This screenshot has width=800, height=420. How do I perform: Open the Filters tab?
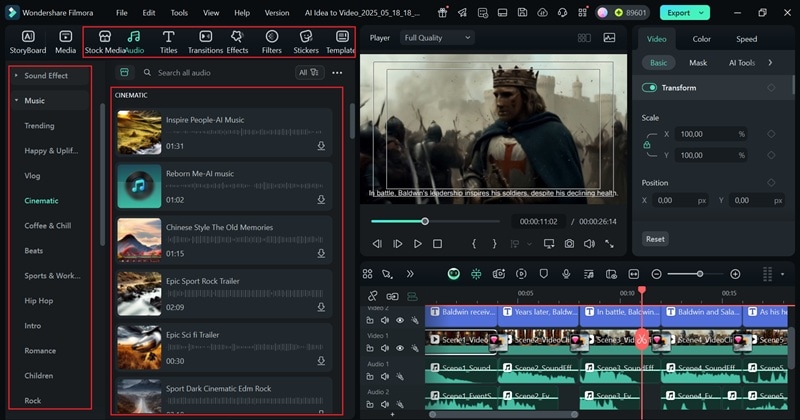pos(271,42)
